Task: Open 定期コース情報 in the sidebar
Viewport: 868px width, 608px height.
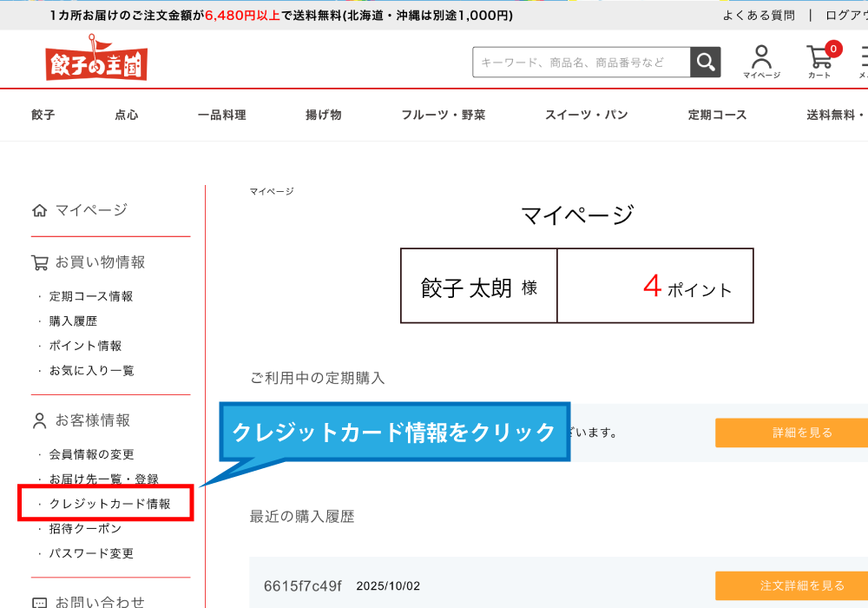Action: [91, 296]
